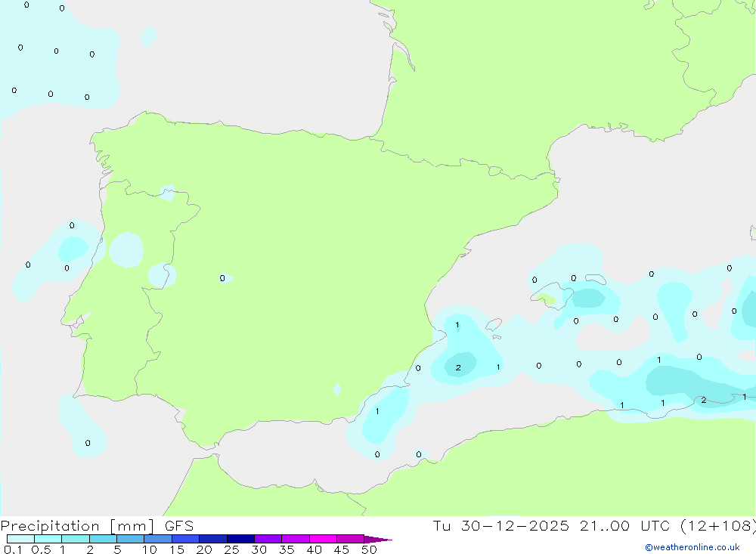This screenshot has height=554, width=756.
Task: Click the '0' value label inside central Spain
Action: click(x=222, y=278)
